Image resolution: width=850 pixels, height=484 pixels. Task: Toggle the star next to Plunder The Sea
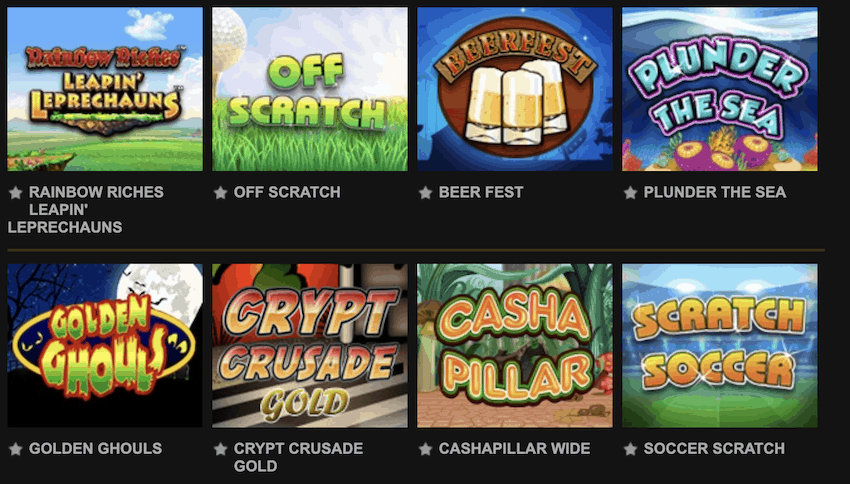coord(630,192)
